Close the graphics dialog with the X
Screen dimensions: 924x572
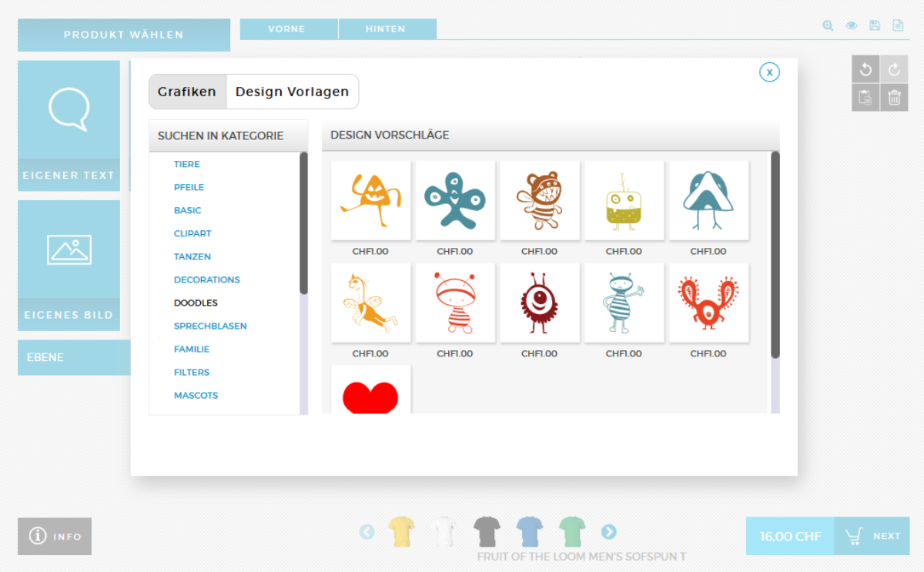click(x=769, y=72)
